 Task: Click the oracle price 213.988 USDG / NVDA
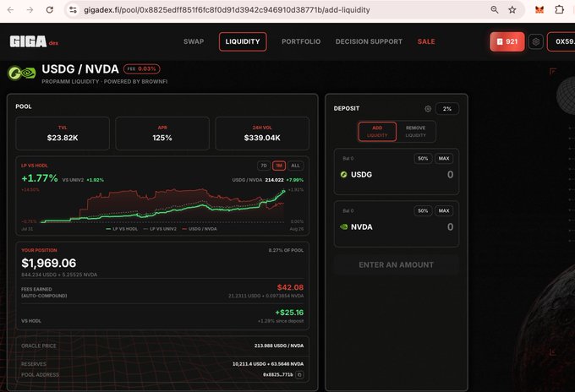click(x=279, y=346)
